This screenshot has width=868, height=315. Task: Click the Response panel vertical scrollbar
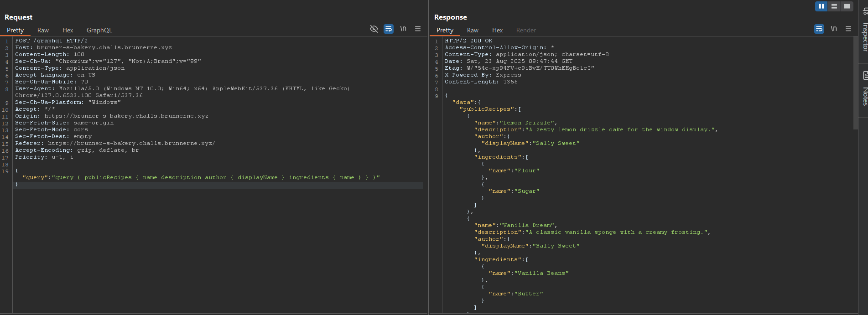(855, 82)
